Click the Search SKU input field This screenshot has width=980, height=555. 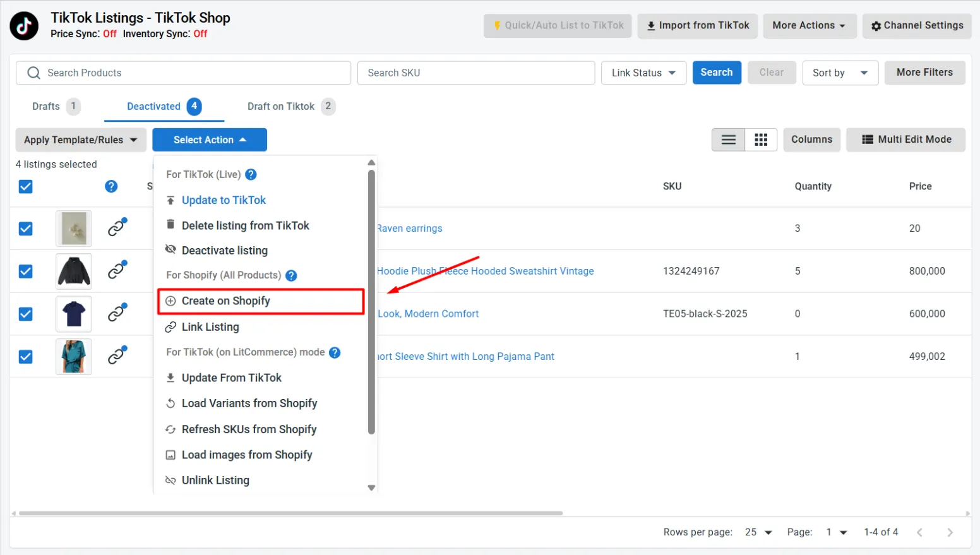point(476,73)
